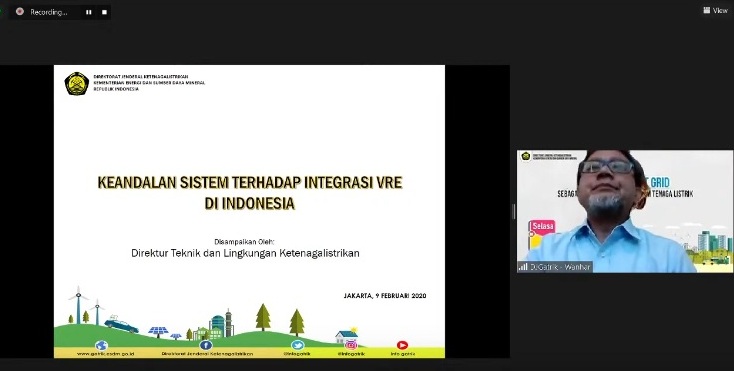Open the View layout menu
This screenshot has width=734, height=371.
(x=715, y=10)
